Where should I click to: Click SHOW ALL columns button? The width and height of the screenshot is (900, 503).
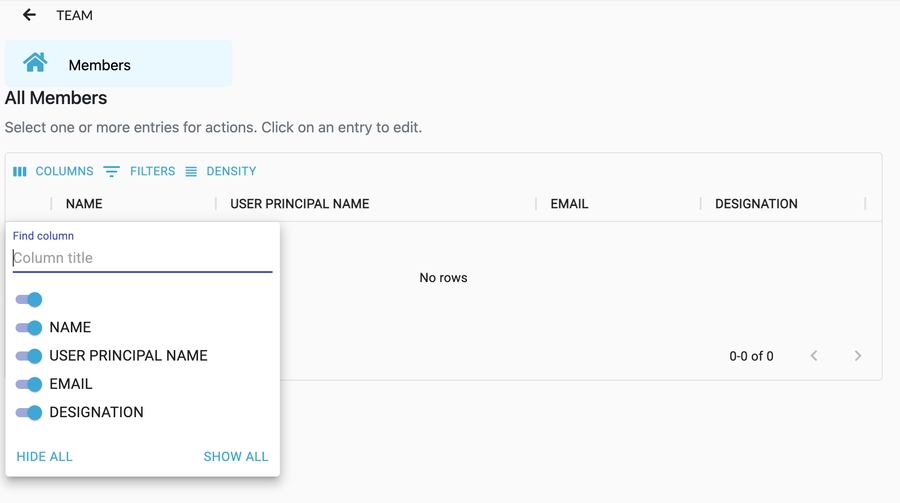click(236, 457)
